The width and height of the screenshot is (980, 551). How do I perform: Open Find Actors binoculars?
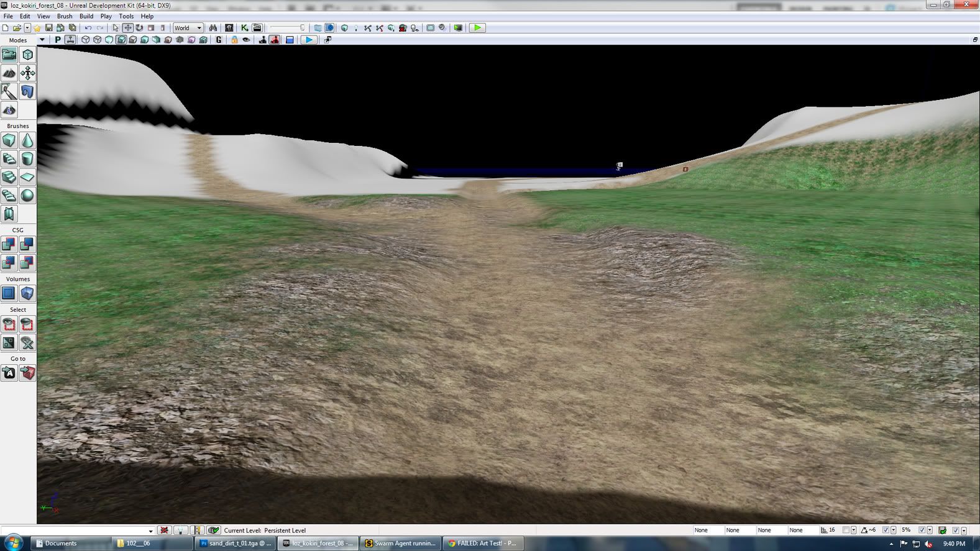pos(213,28)
